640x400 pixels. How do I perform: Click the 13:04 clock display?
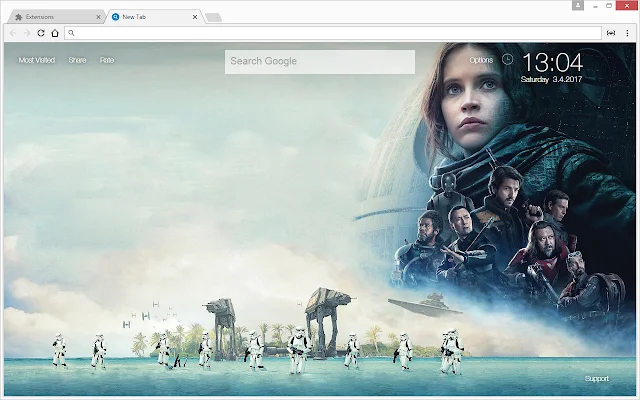[x=553, y=62]
